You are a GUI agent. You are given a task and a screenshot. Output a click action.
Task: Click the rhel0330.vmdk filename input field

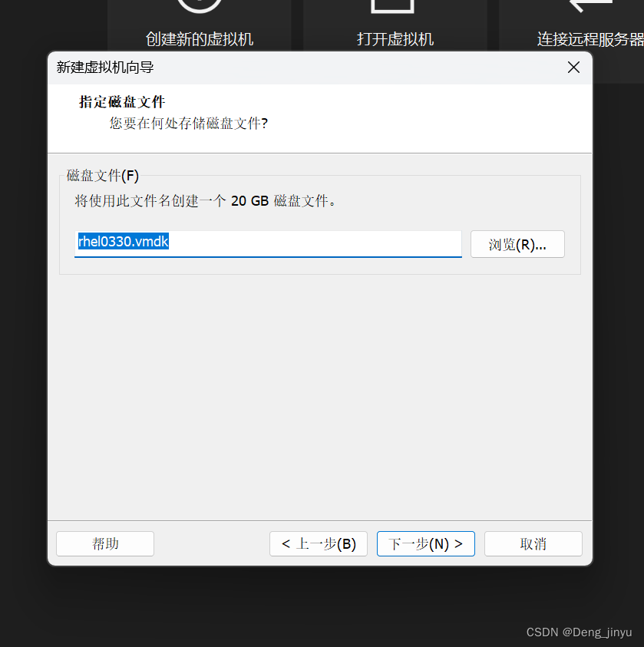(268, 244)
